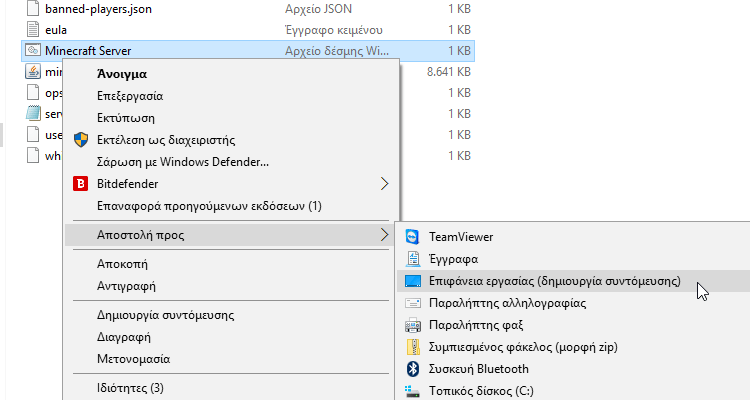The height and width of the screenshot is (400, 750).
Task: Click the TeamViewer icon in submenu
Action: (x=412, y=237)
